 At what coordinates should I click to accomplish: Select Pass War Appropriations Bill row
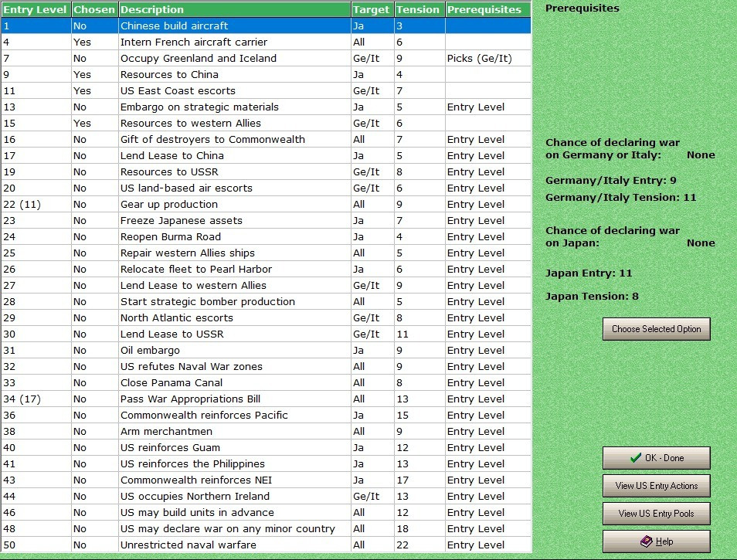(x=266, y=399)
